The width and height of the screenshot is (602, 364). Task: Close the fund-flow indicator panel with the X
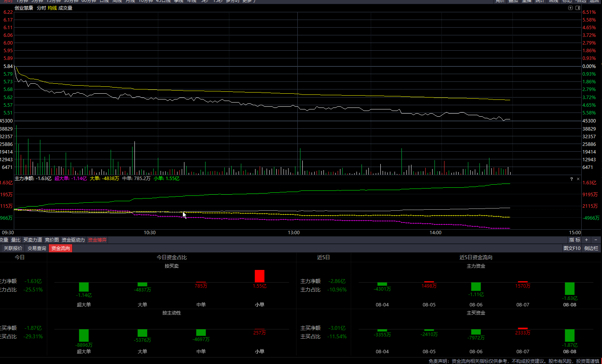[x=578, y=179]
